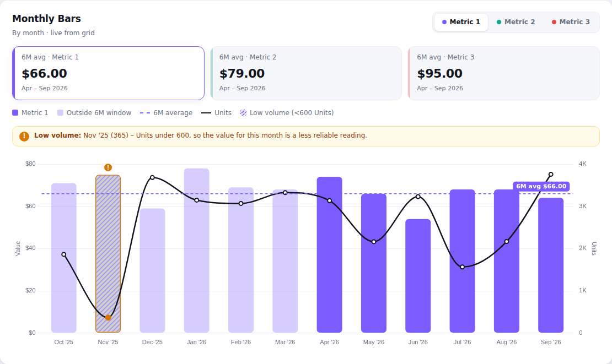Viewport: 612px width, 364px height.
Task: Click the Jan '26 bar
Action: tap(197, 251)
